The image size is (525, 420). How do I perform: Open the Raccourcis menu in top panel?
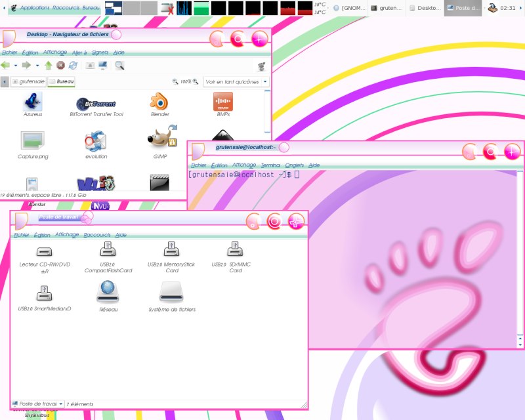66,8
